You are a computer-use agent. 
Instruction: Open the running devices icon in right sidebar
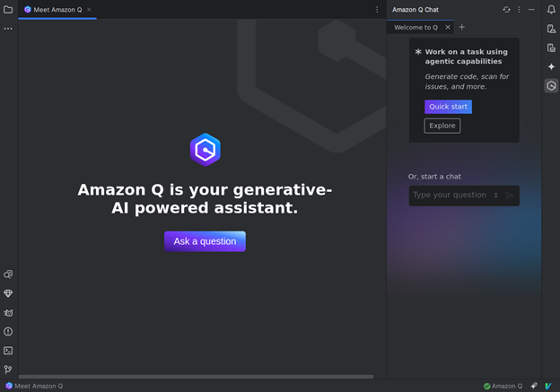[551, 48]
